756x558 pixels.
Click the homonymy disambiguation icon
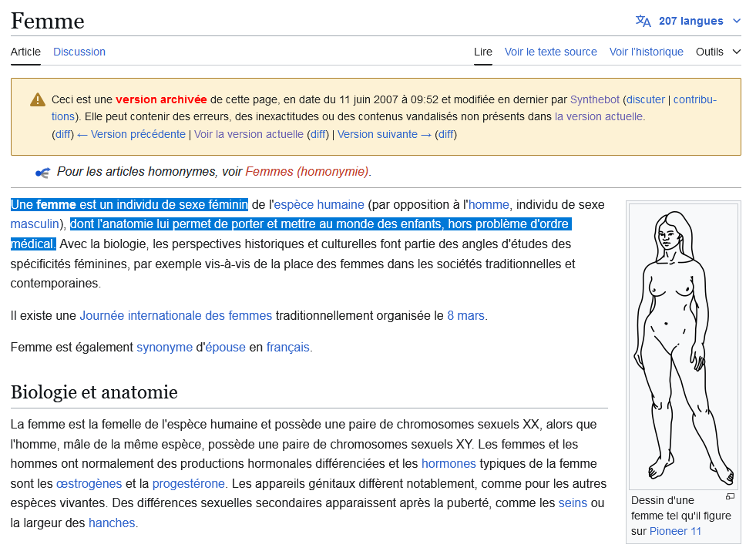point(42,172)
